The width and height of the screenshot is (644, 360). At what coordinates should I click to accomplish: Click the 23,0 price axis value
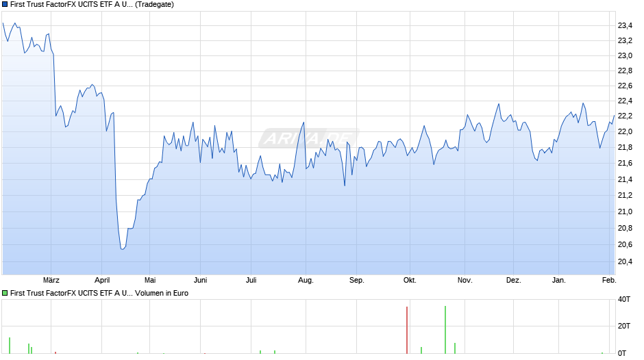click(625, 56)
